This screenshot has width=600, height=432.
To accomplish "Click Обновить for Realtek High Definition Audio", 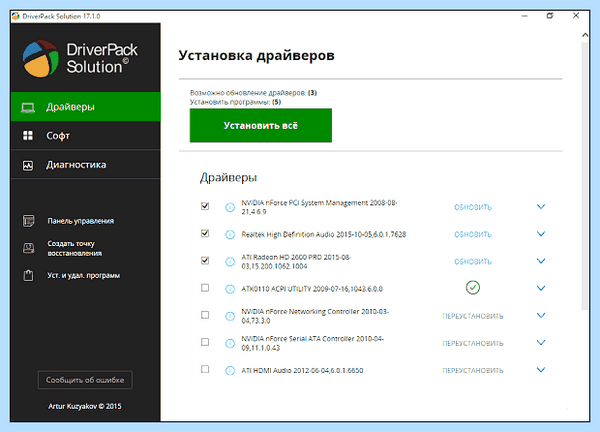I will pyautogui.click(x=473, y=234).
